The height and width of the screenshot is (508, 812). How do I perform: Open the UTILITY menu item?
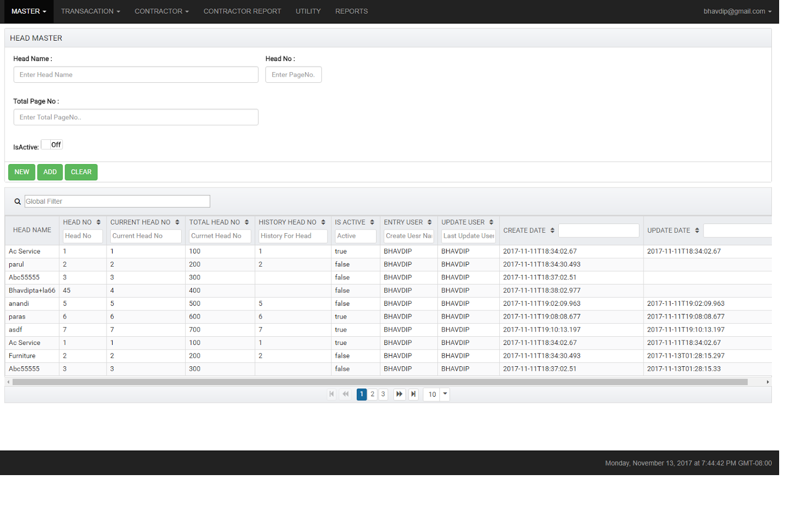(308, 11)
